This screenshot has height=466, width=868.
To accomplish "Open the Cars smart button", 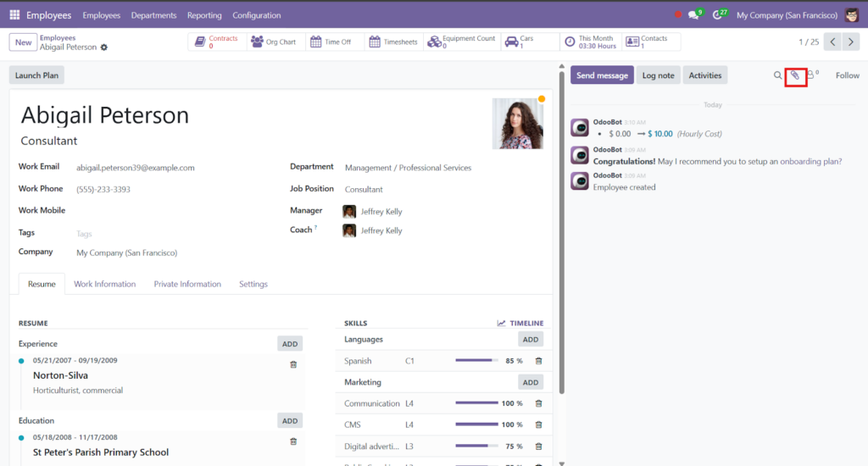I will [530, 42].
